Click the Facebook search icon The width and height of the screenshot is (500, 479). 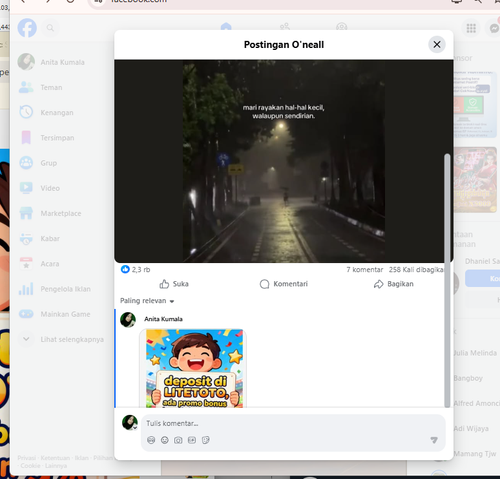point(50,28)
